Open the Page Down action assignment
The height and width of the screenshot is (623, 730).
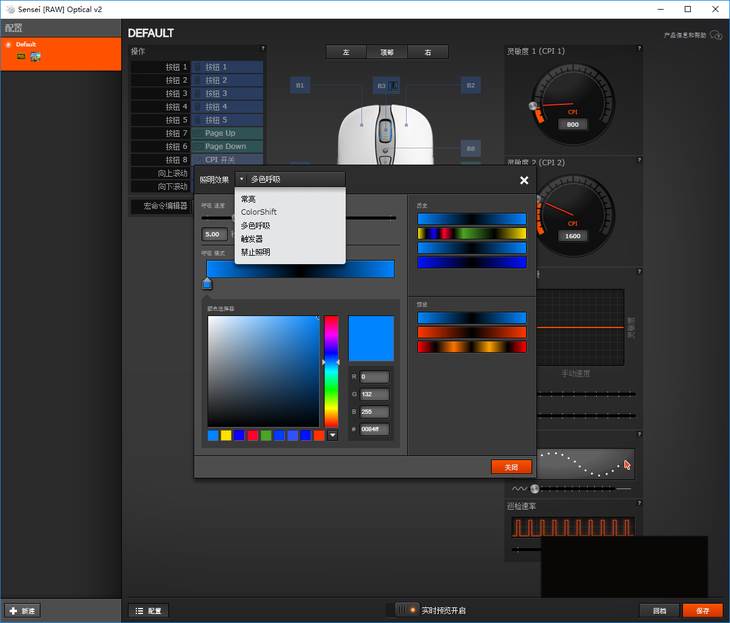click(227, 146)
